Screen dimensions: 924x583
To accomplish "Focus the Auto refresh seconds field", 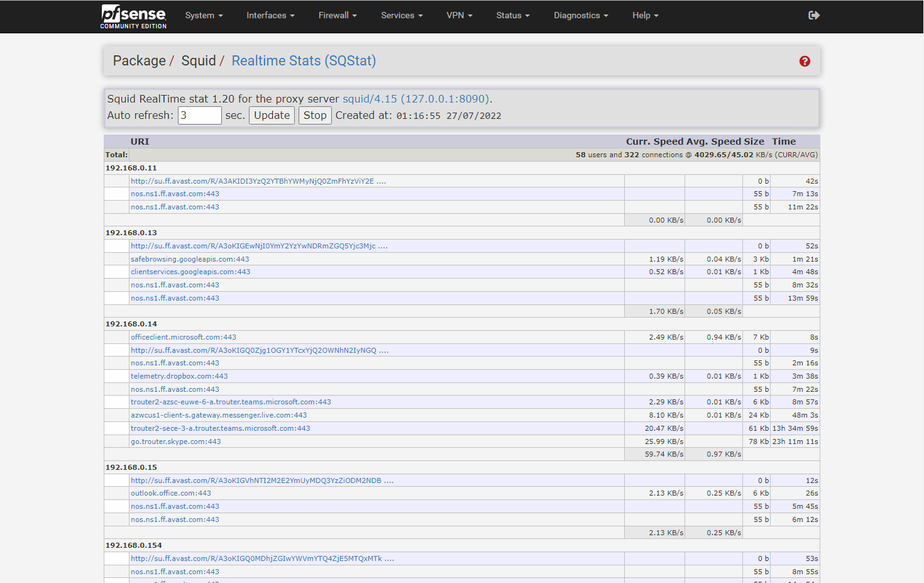I will coord(200,116).
